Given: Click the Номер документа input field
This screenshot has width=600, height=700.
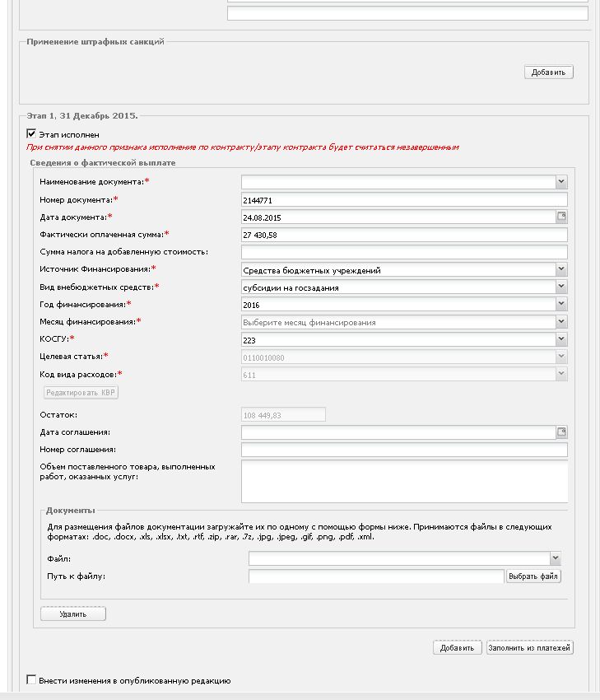Looking at the screenshot, I should [404, 200].
